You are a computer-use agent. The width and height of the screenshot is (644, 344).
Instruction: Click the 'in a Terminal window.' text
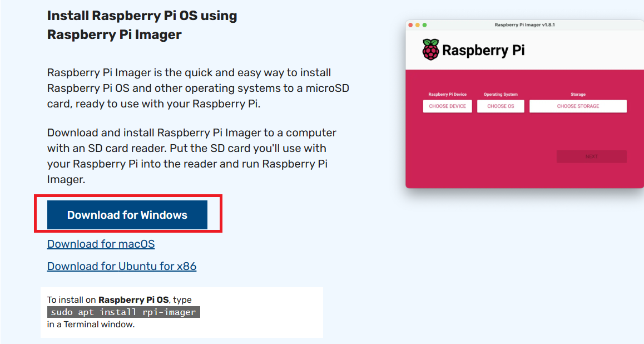pos(91,325)
